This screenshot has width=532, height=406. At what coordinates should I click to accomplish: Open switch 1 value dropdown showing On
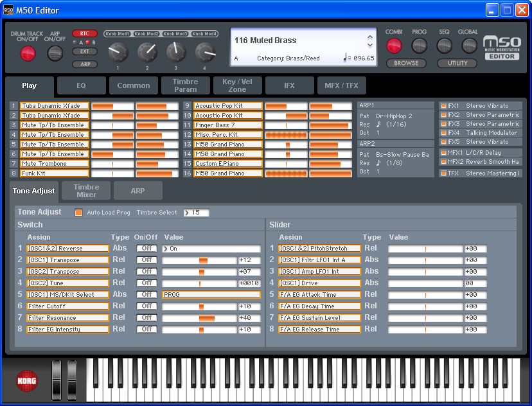pos(211,248)
